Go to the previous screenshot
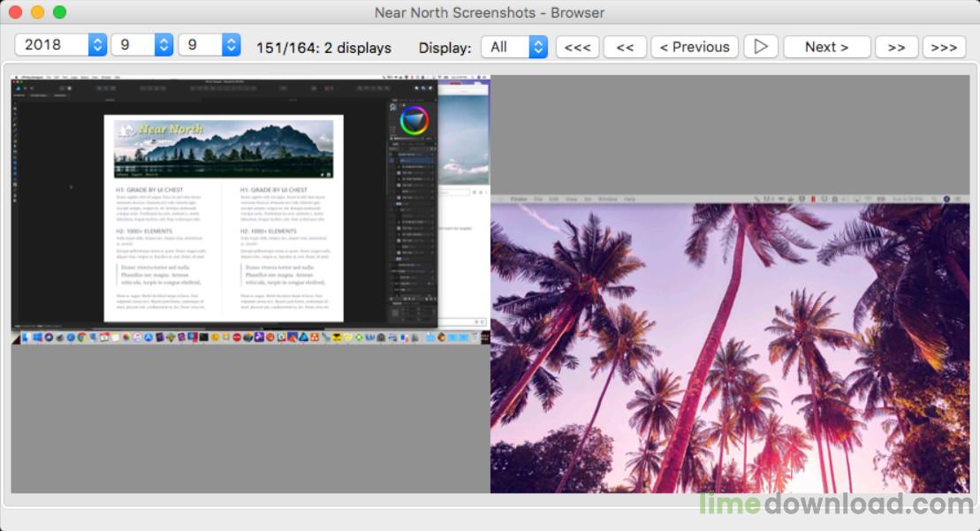 (695, 47)
